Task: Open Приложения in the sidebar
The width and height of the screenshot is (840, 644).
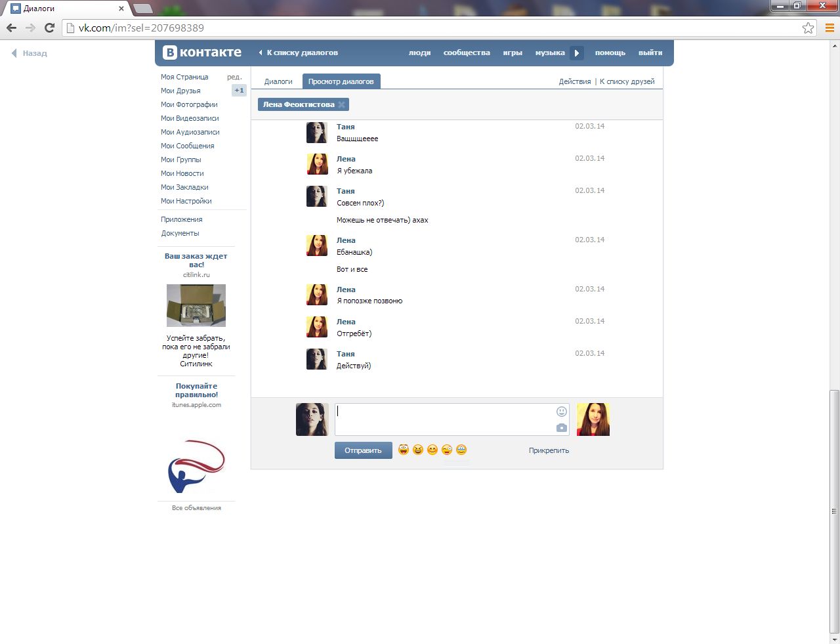Action: click(182, 219)
